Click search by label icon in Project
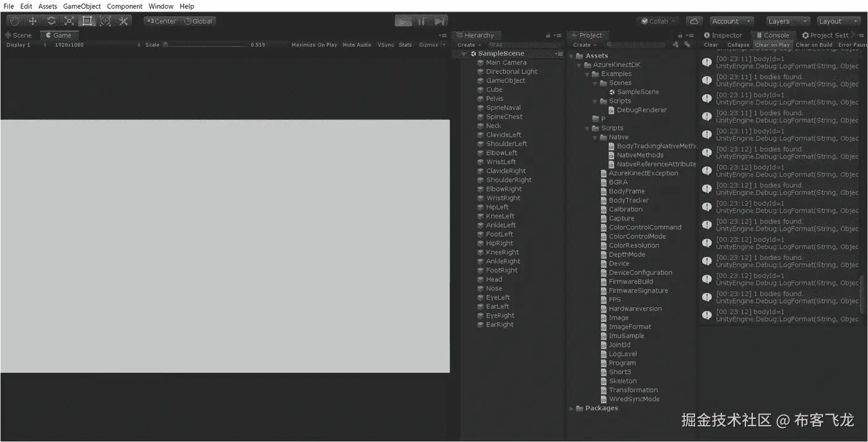This screenshot has height=442, width=868. tap(687, 44)
